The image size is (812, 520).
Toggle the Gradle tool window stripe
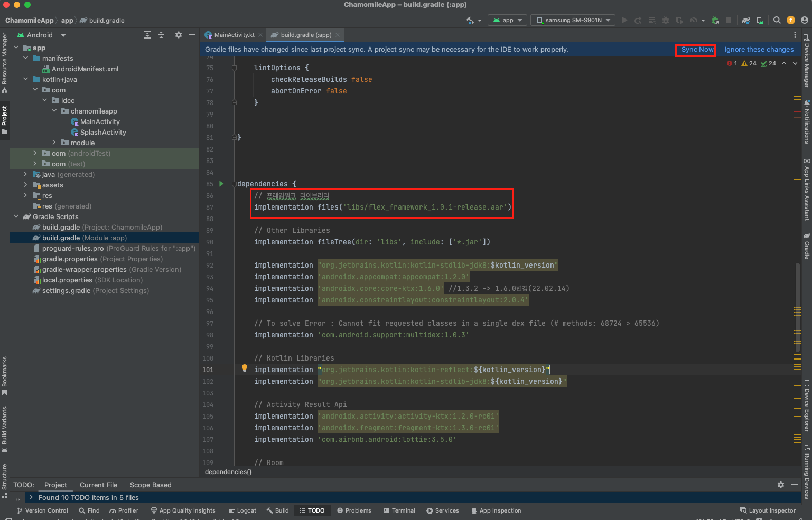point(807,247)
